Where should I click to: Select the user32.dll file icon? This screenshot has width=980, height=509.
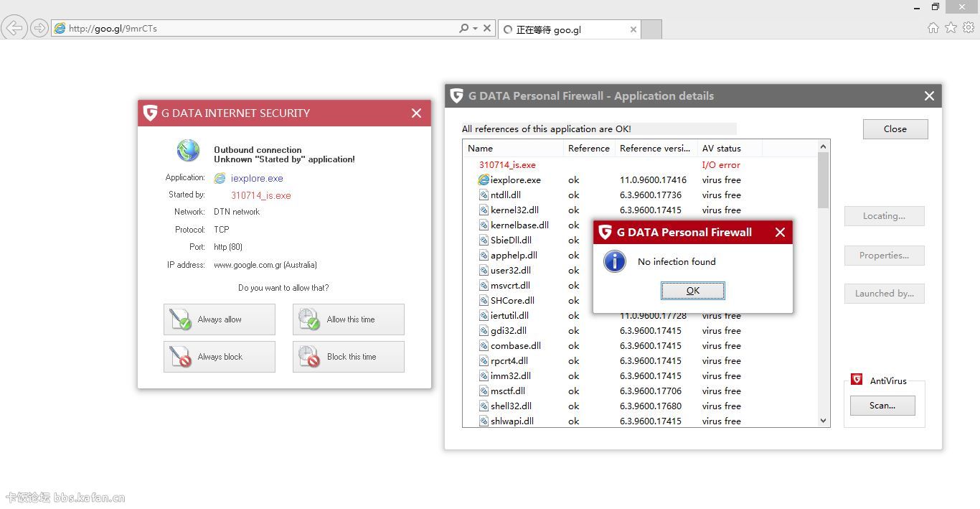tap(484, 271)
